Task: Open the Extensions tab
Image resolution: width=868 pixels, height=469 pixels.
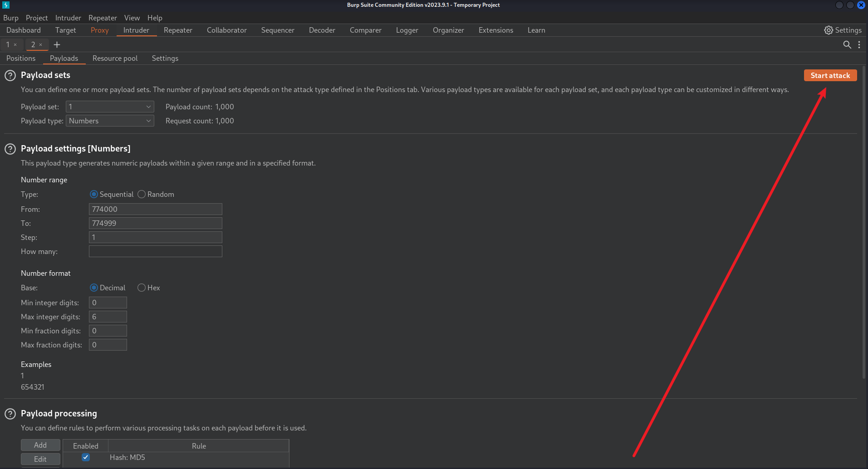Action: click(496, 30)
